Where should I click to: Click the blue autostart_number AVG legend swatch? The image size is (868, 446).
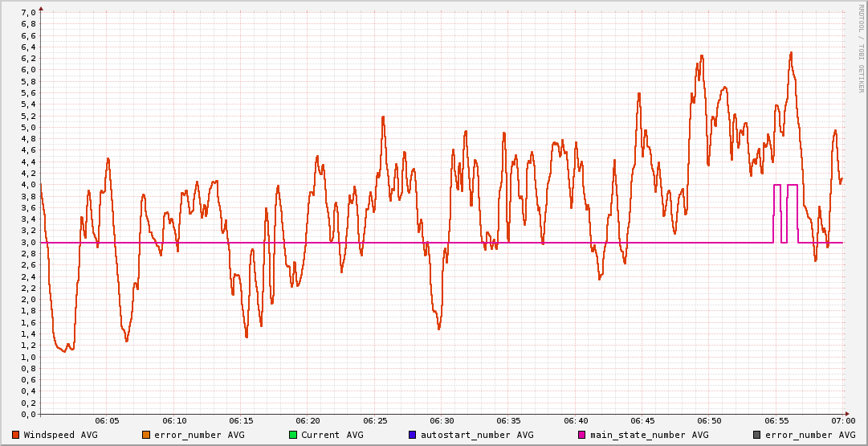413,435
